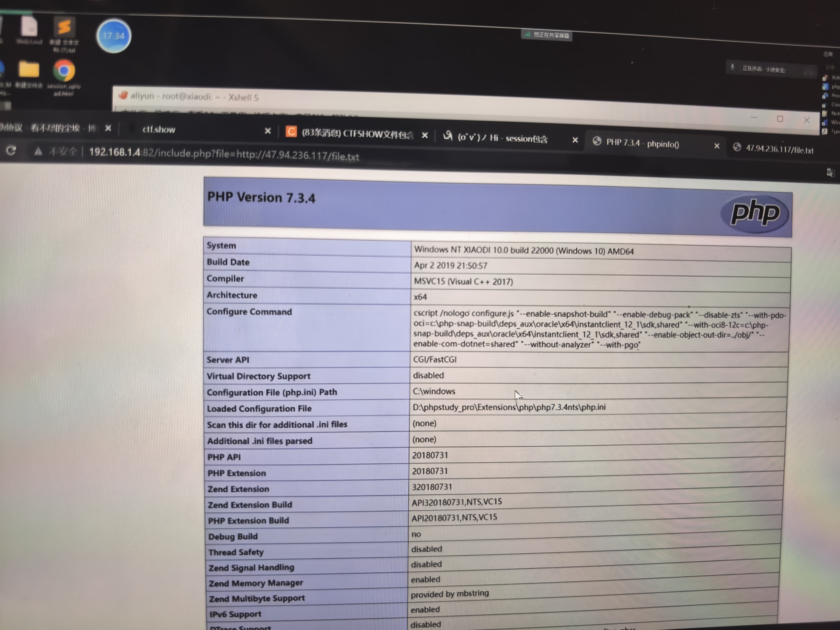
Task: Click the Loaded Configuration File path value
Action: coord(509,407)
